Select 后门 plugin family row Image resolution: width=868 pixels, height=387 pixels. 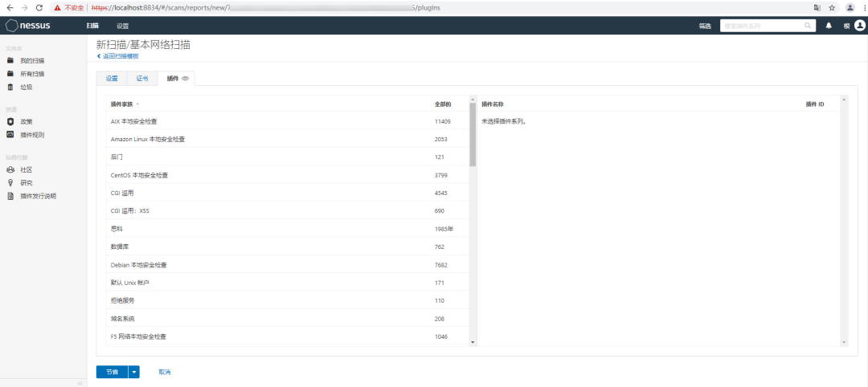pos(287,157)
